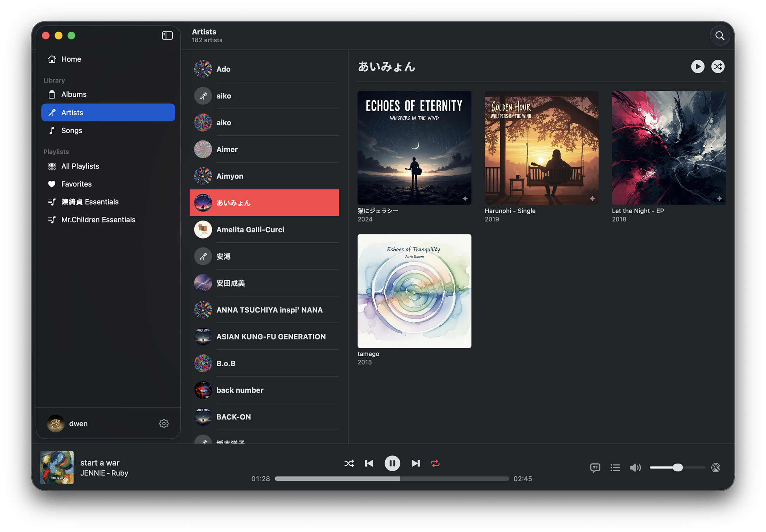Open the search magnifier icon
The width and height of the screenshot is (766, 532).
pos(719,36)
